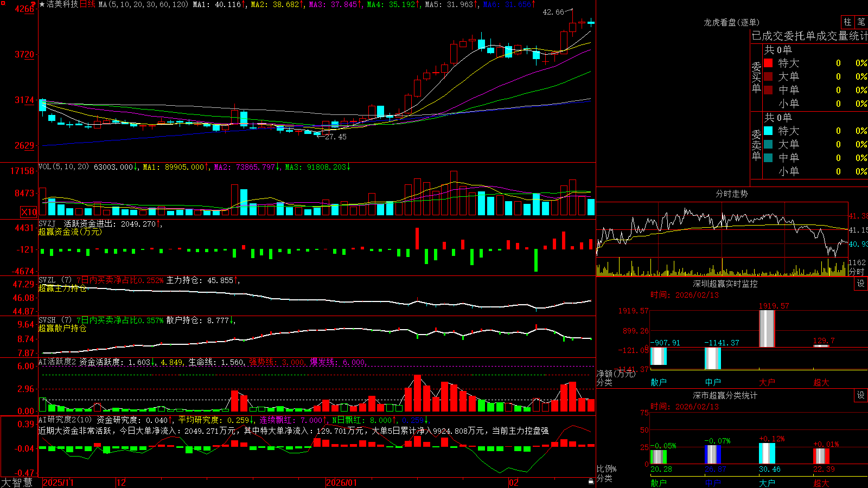Click the 深圳超赢实时监控 panel title

(x=725, y=284)
